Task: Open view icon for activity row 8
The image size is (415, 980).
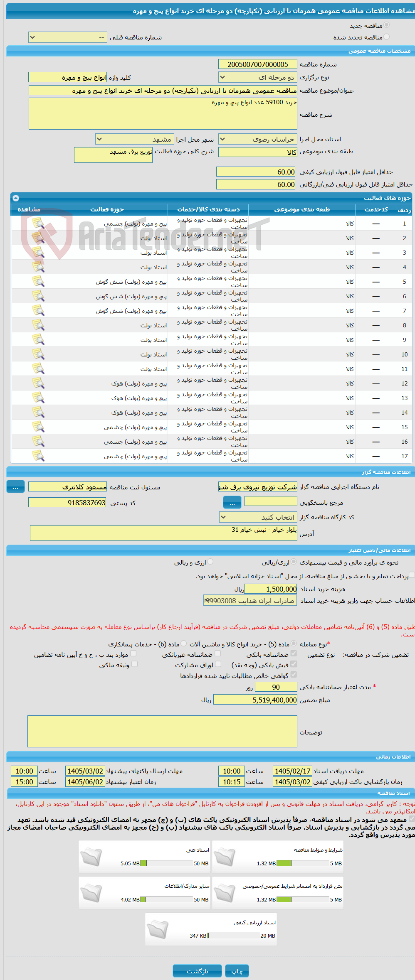Action: pos(38,325)
